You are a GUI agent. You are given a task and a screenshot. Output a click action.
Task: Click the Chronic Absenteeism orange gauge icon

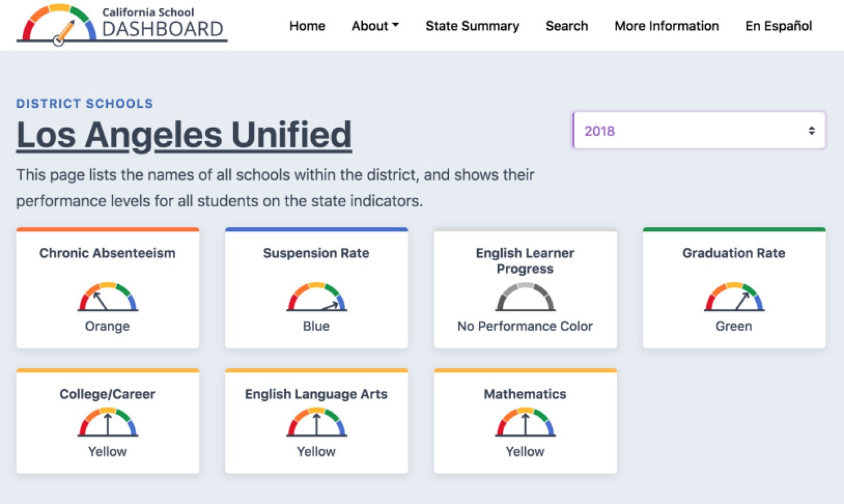pos(108,297)
